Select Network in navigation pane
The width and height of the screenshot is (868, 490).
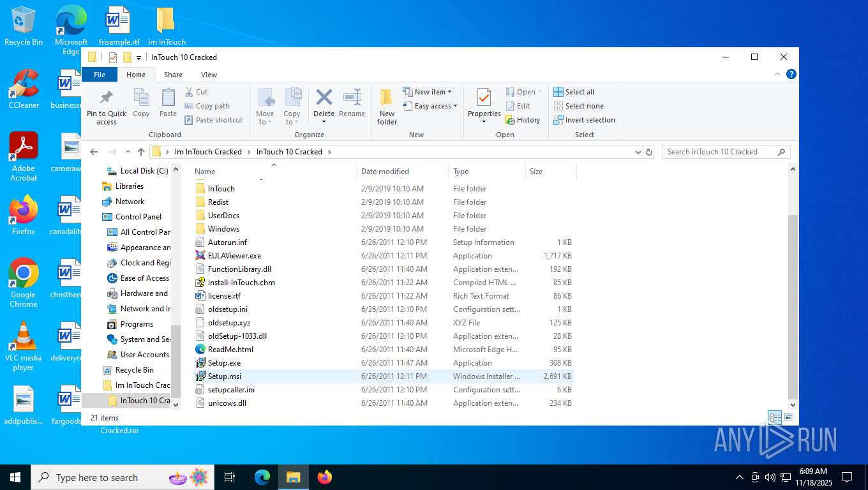(130, 202)
